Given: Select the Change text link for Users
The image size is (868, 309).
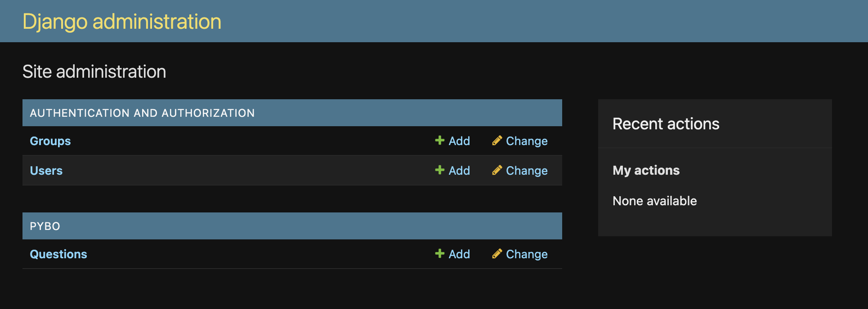Looking at the screenshot, I should pos(527,171).
